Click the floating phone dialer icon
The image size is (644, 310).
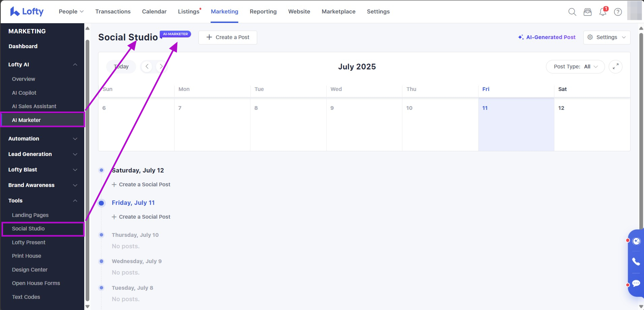(x=636, y=261)
